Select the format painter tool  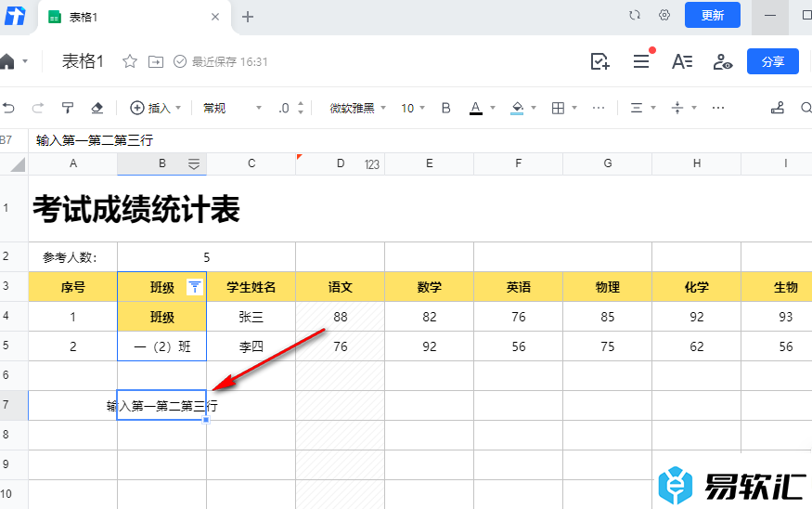tap(68, 108)
